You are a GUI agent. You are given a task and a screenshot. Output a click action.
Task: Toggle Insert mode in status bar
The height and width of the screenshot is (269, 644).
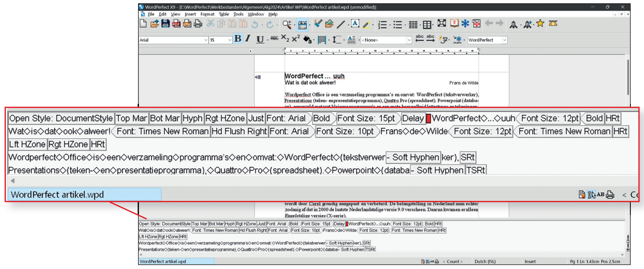tap(530, 262)
